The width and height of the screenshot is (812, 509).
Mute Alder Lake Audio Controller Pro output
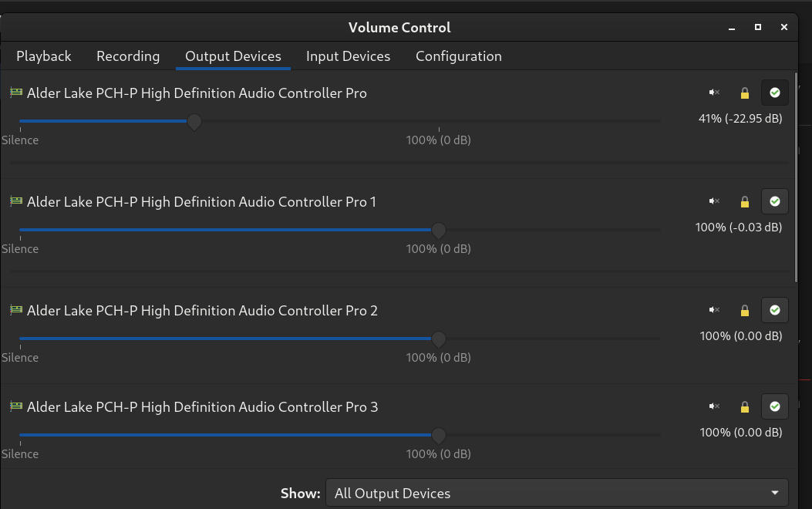click(714, 93)
